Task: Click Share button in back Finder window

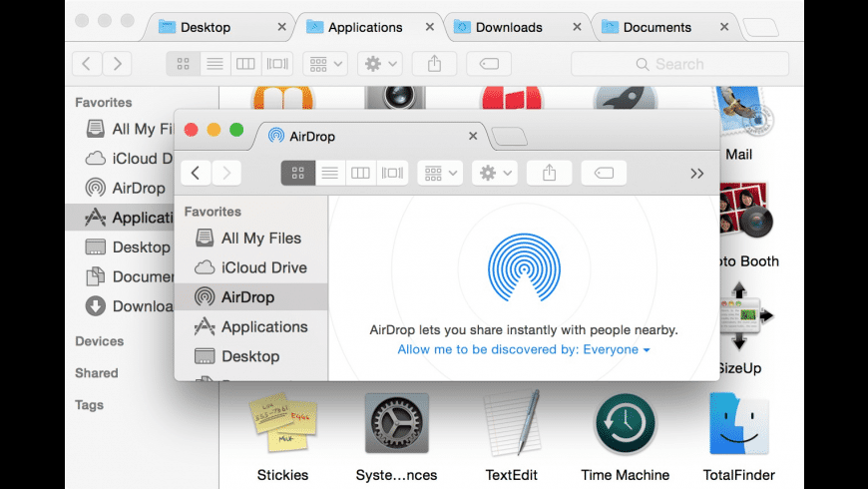Action: click(435, 64)
